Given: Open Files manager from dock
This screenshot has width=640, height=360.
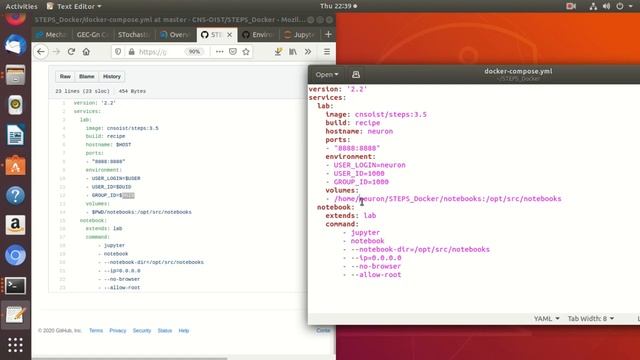Looking at the screenshot, I should click(x=15, y=75).
